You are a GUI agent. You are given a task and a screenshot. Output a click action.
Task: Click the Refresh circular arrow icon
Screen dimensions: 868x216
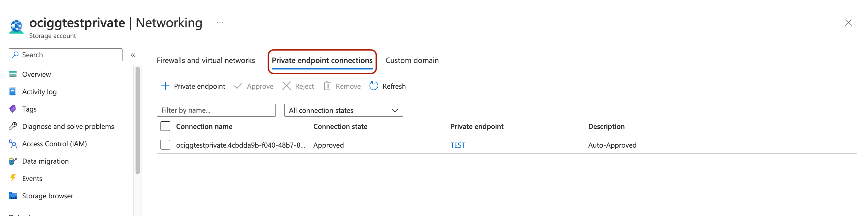373,86
